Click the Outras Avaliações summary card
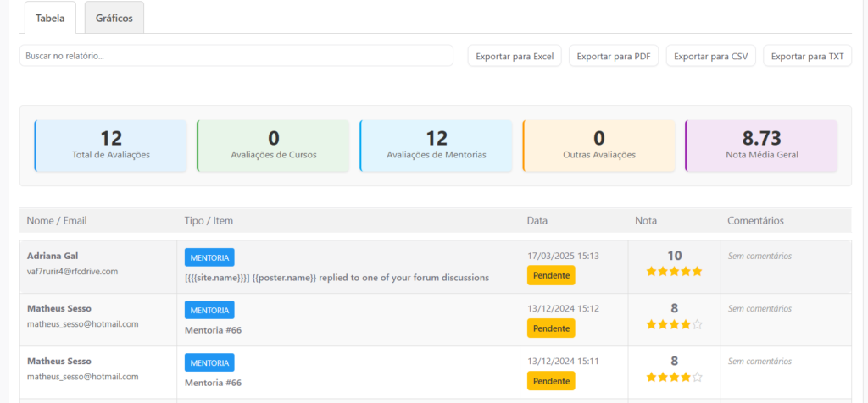This screenshot has width=868, height=403. point(599,146)
